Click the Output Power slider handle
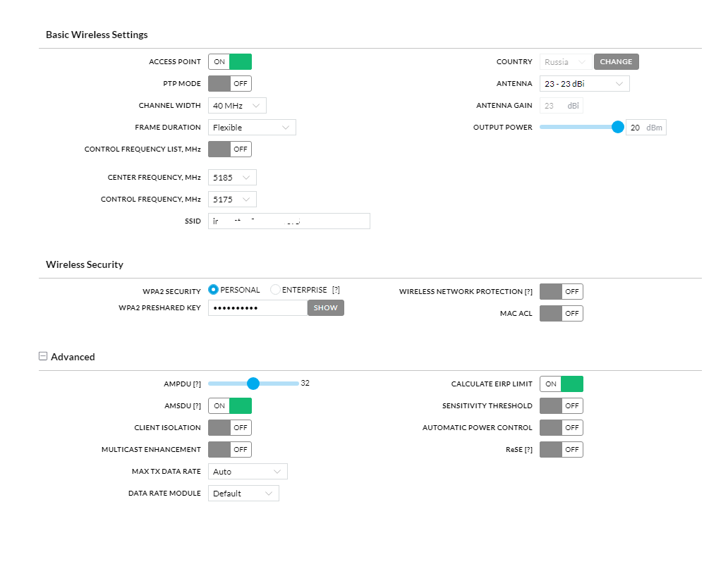The width and height of the screenshot is (728, 581). click(617, 127)
